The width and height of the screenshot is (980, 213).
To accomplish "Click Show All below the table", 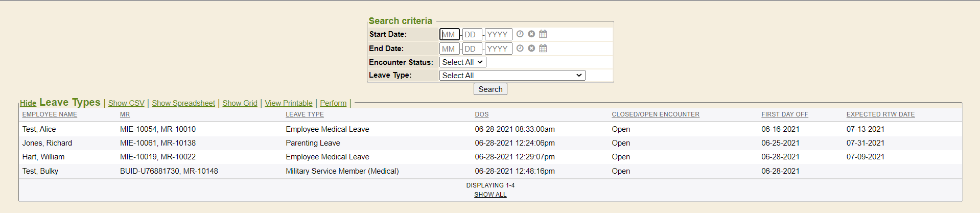I will click(x=490, y=195).
